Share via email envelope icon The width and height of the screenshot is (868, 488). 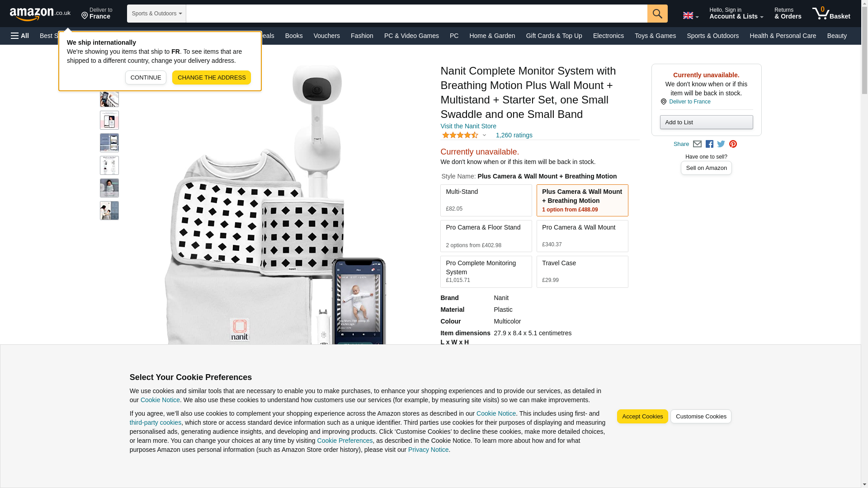[697, 144]
